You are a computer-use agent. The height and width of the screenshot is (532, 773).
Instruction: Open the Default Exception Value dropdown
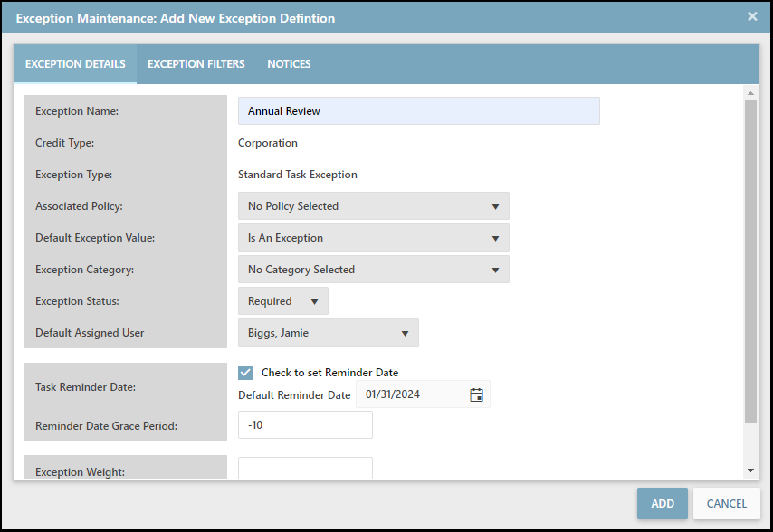coord(373,238)
